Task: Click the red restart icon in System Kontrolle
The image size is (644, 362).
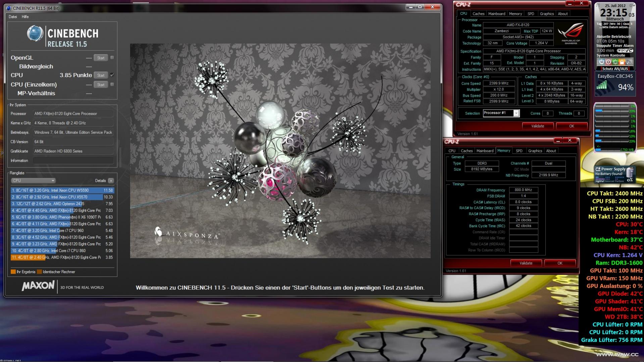Action: tap(608, 62)
